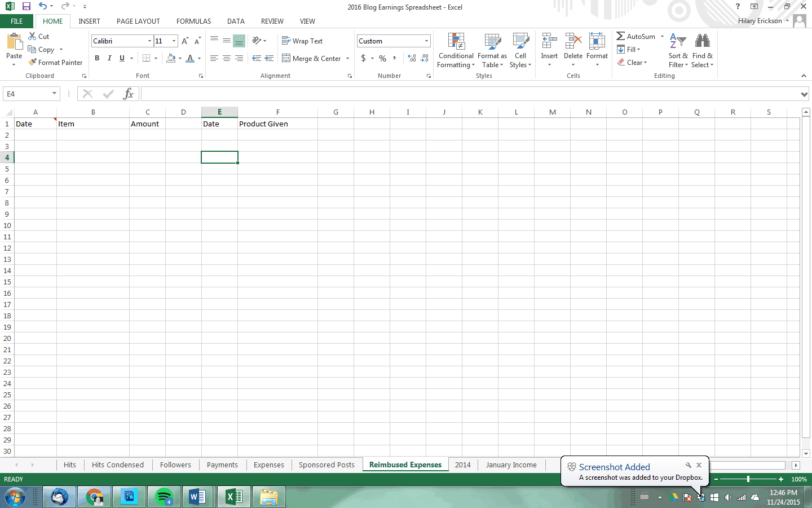Open the Custom number format dropdown

pos(426,41)
